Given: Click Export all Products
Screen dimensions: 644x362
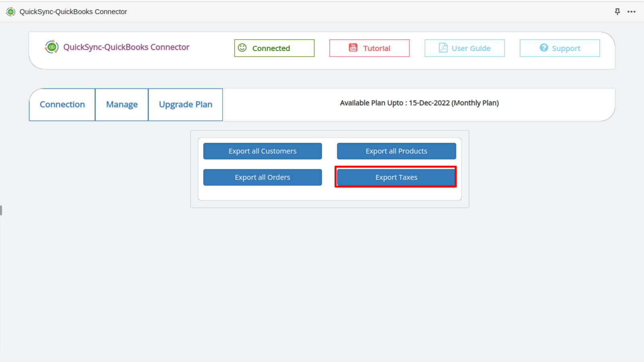Looking at the screenshot, I should [396, 151].
